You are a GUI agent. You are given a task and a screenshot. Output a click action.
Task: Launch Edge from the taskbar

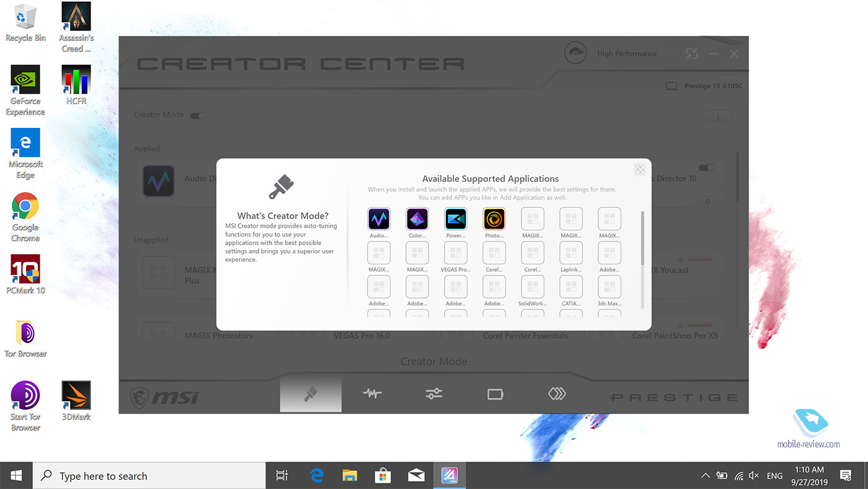317,476
